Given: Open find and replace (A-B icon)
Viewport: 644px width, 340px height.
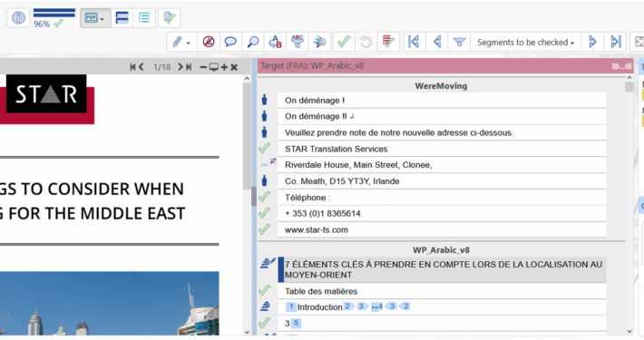Looking at the screenshot, I should (275, 42).
